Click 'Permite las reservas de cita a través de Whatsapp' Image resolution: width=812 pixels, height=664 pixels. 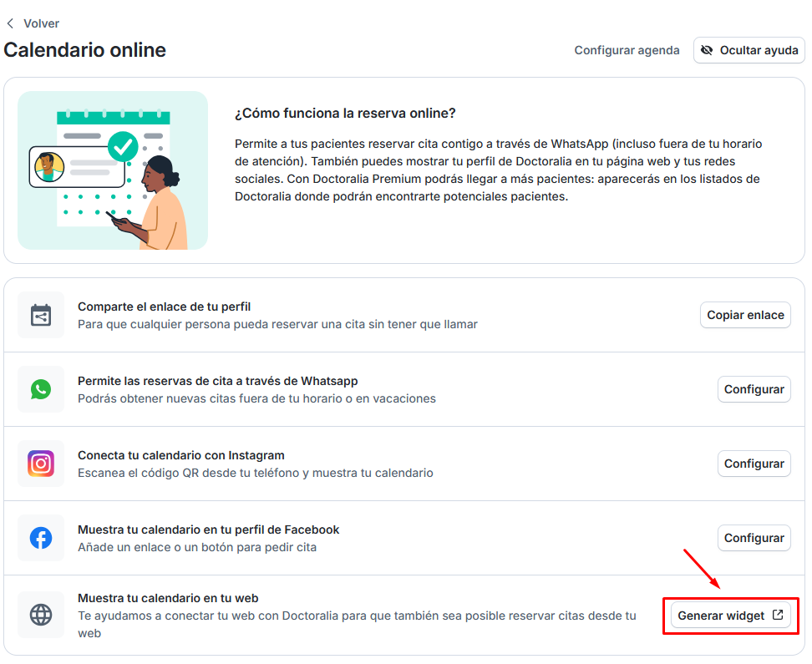217,381
